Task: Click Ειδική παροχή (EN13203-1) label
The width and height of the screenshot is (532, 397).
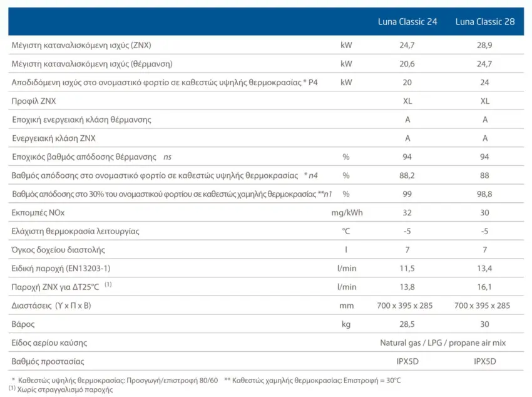Action: [61, 269]
